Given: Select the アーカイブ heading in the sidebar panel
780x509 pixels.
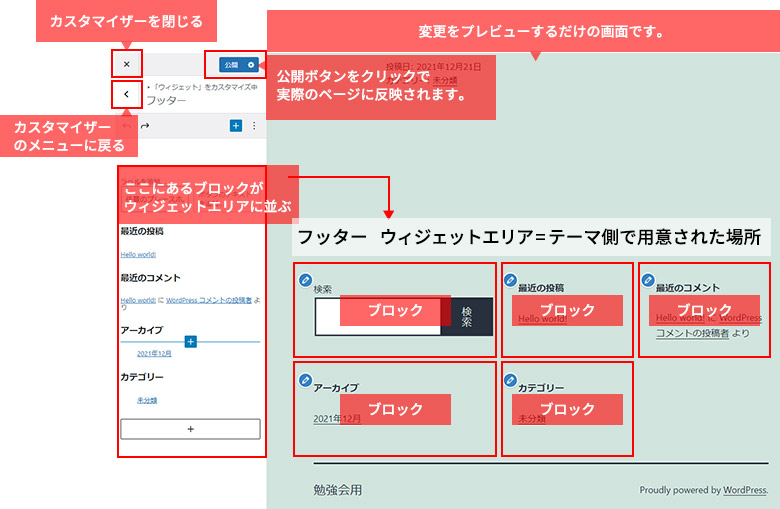Looking at the screenshot, I should (142, 330).
